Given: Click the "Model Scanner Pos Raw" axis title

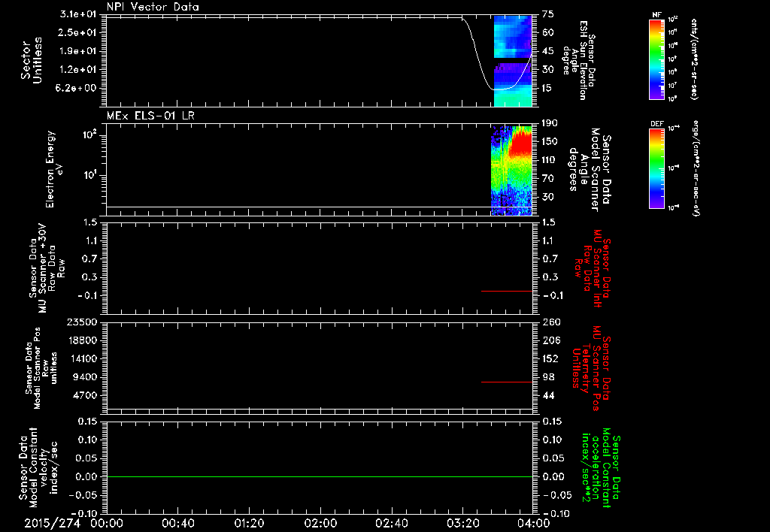Looking at the screenshot, I should [x=41, y=368].
